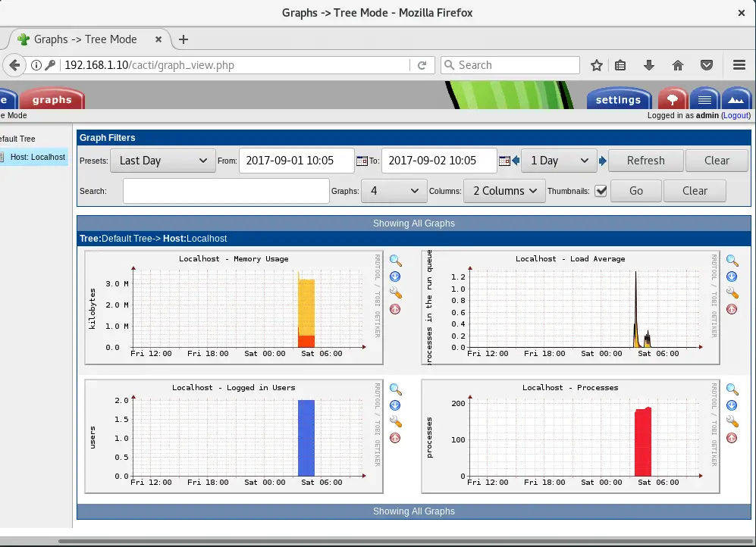Open calendar picker for From date

coord(361,161)
